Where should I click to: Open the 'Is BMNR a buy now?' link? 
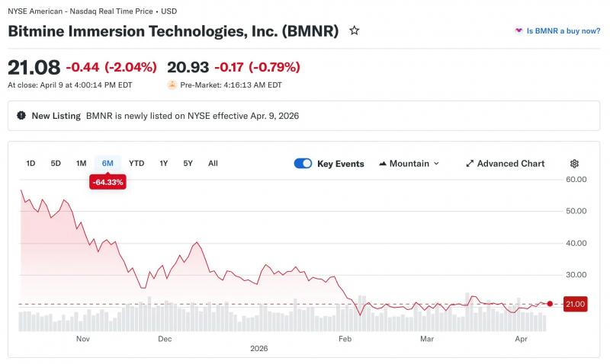(563, 30)
